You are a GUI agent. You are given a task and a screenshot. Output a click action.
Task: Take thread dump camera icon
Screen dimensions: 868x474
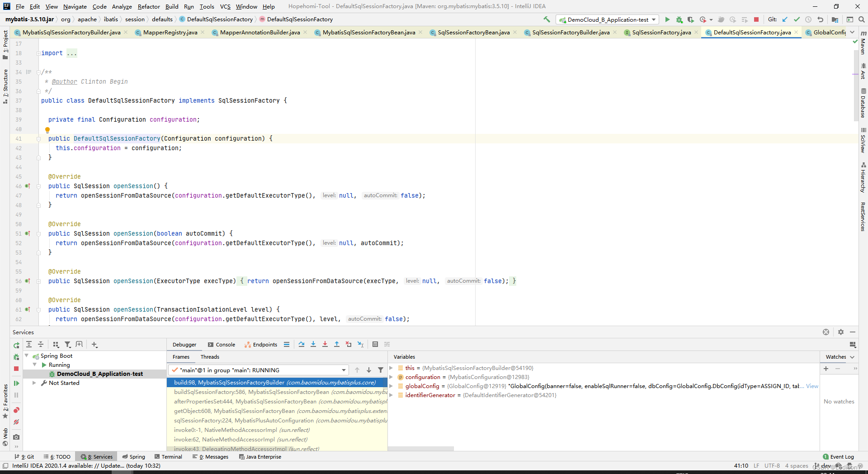click(x=16, y=437)
